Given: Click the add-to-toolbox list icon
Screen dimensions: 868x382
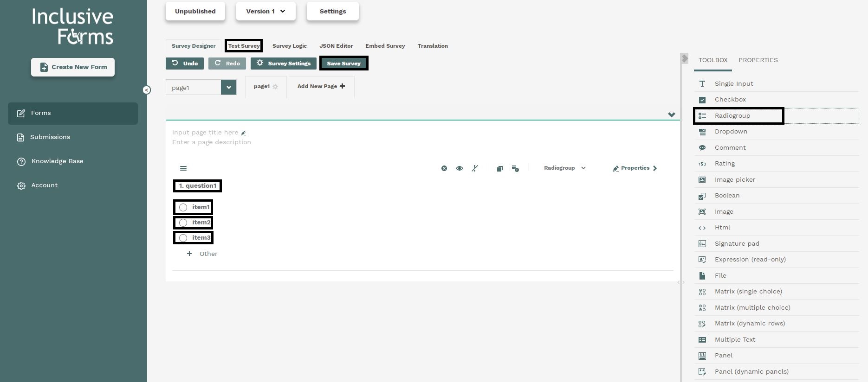Looking at the screenshot, I should point(515,168).
